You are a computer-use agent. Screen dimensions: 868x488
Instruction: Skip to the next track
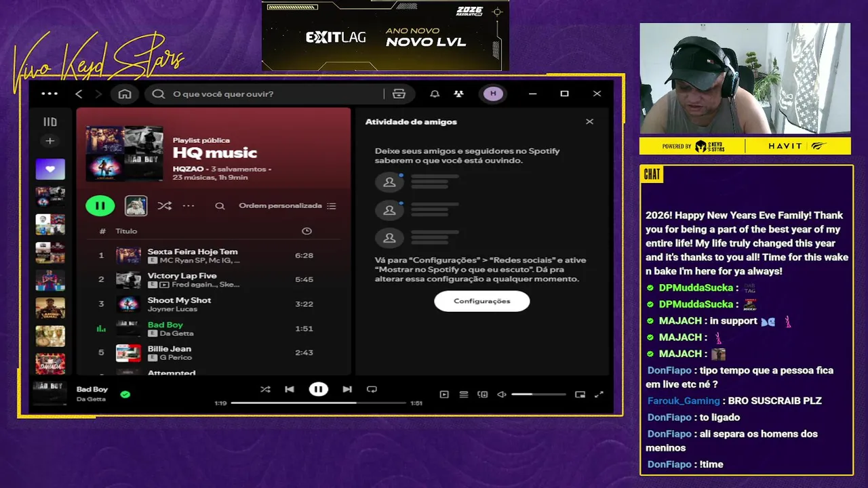[x=347, y=389]
